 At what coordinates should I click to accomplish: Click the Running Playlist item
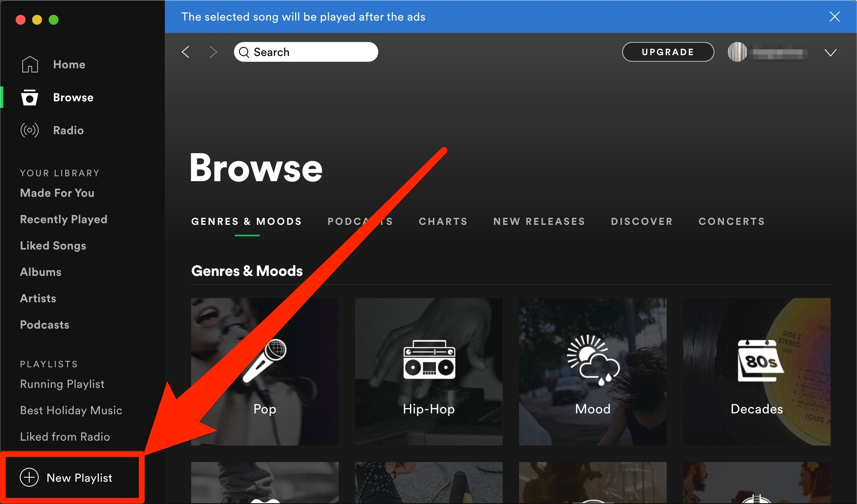coord(62,384)
